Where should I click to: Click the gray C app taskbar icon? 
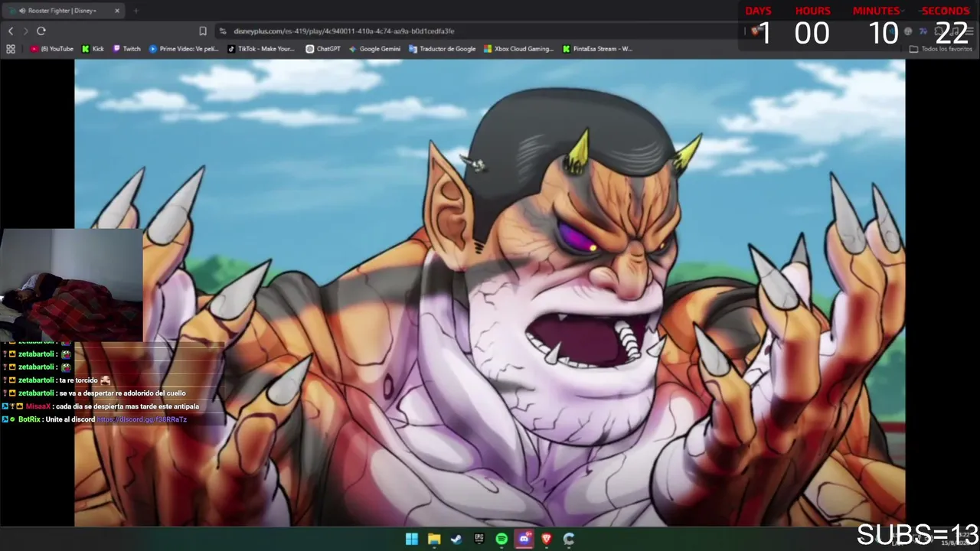tap(569, 539)
